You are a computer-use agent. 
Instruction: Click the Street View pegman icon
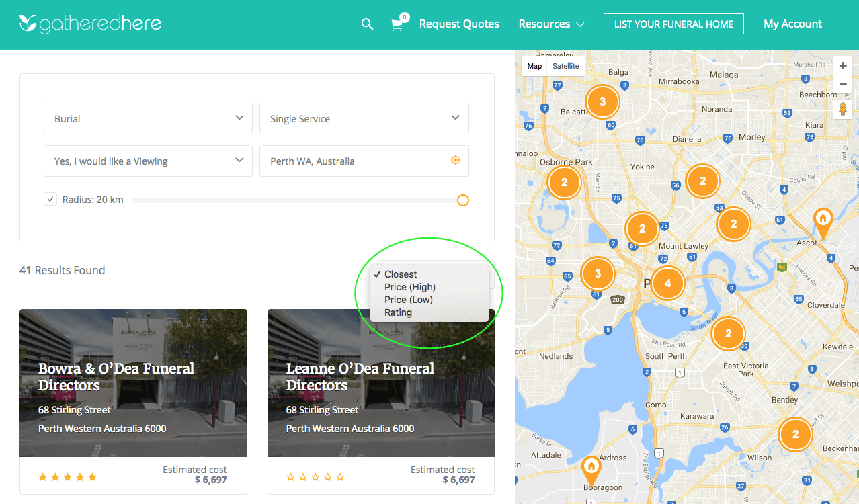(x=843, y=110)
